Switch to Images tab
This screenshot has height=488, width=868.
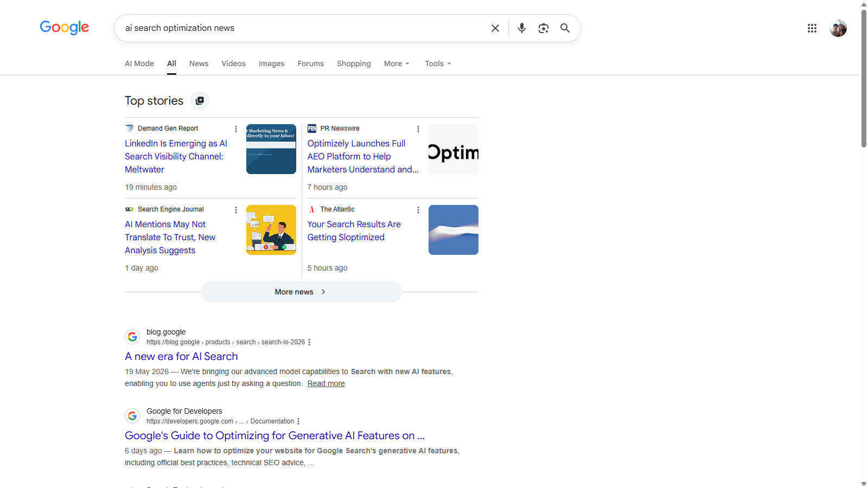click(271, 63)
